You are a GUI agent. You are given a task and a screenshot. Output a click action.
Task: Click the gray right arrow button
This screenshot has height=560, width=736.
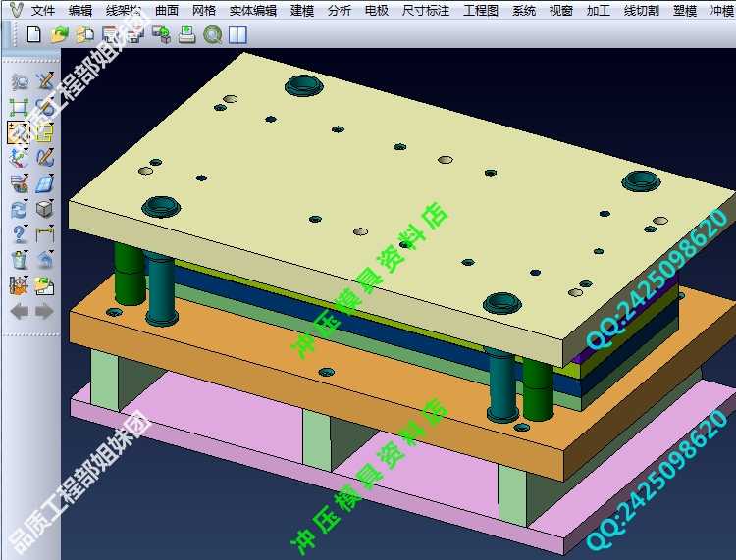coord(45,311)
